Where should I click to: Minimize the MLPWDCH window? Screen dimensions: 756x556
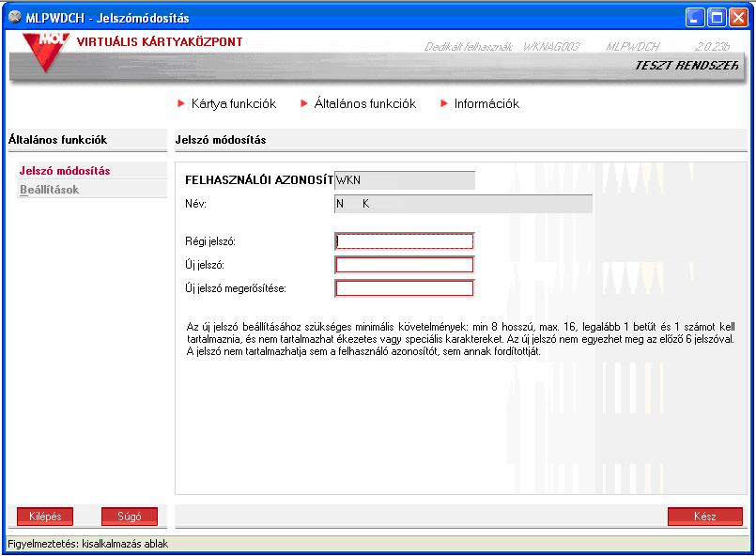(x=695, y=18)
